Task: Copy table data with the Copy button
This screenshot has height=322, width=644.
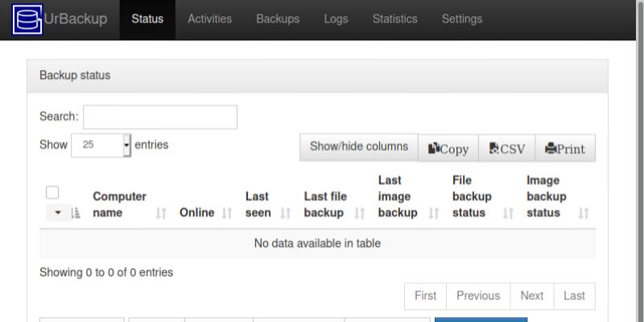Action: (x=448, y=148)
